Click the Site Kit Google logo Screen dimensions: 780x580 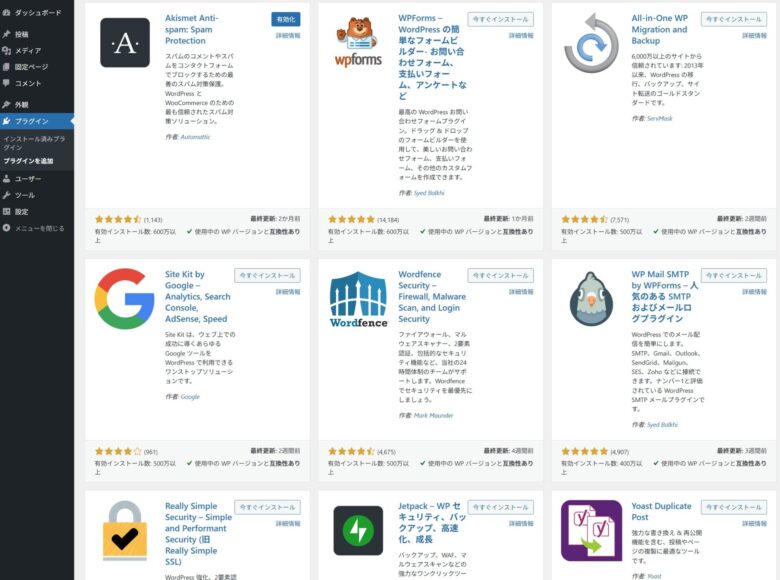pyautogui.click(x=125, y=298)
